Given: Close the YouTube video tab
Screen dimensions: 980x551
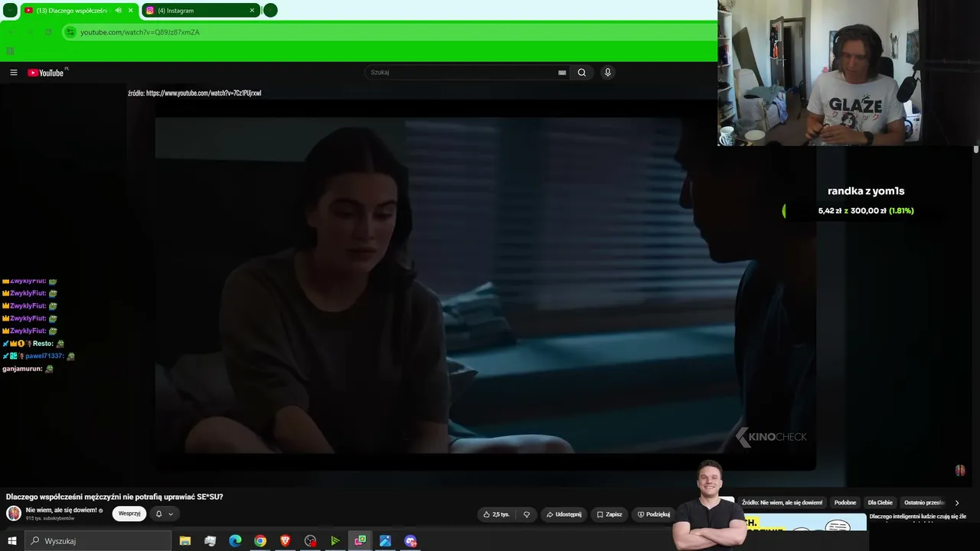Looking at the screenshot, I should [x=131, y=11].
